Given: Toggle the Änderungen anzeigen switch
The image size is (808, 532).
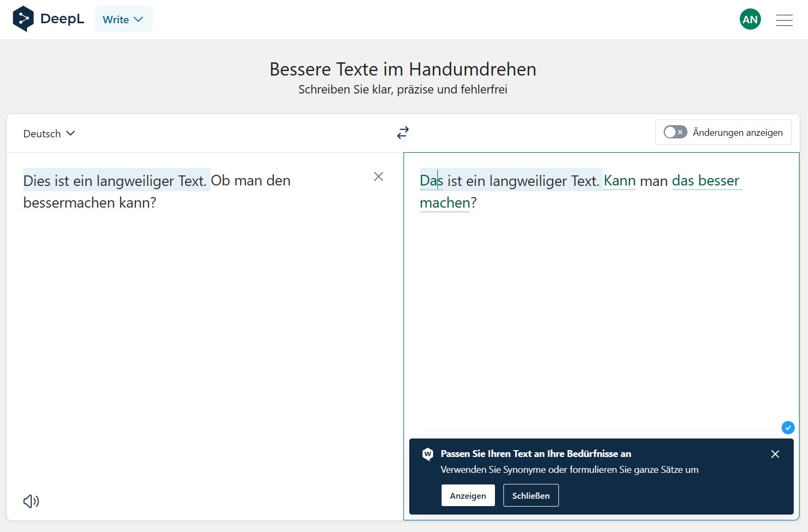Looking at the screenshot, I should click(675, 132).
